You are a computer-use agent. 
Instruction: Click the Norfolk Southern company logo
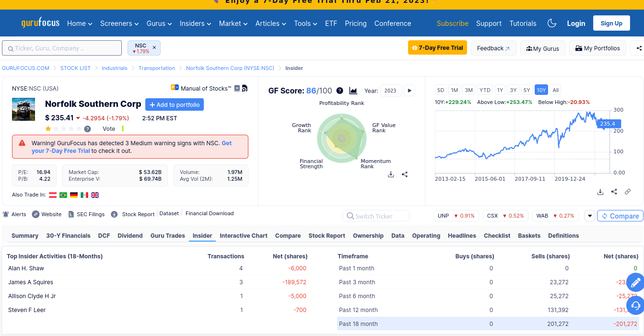[23, 109]
